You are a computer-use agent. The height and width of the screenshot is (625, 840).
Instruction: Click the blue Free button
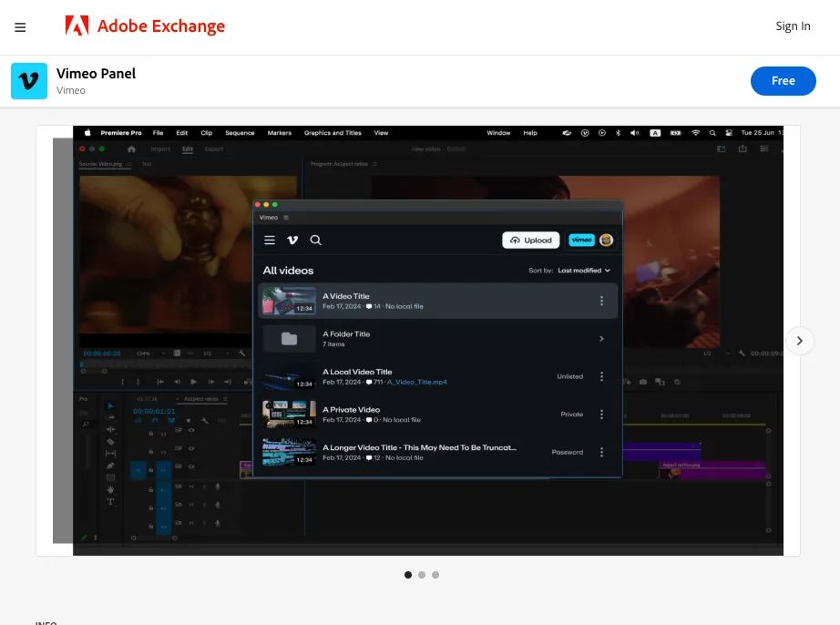tap(783, 81)
